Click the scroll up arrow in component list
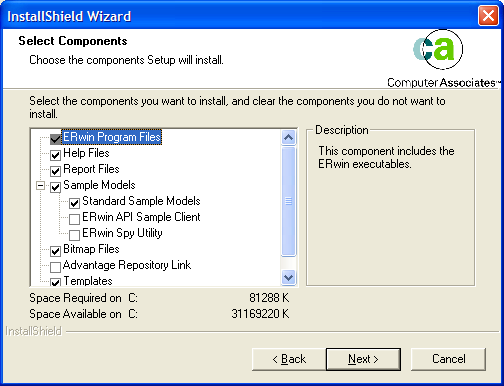Screen dimensions: 504x386 coord(288,137)
